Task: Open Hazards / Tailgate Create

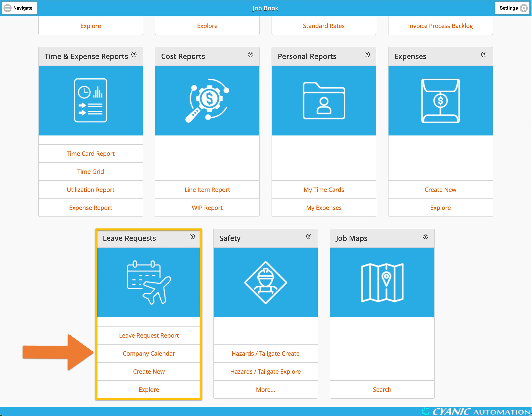Action: click(x=265, y=353)
